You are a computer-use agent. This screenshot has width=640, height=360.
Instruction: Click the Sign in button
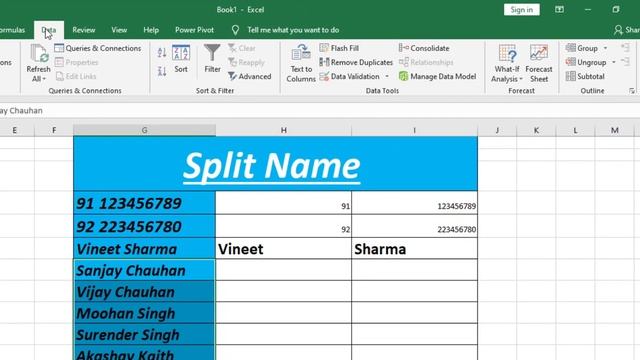[522, 9]
